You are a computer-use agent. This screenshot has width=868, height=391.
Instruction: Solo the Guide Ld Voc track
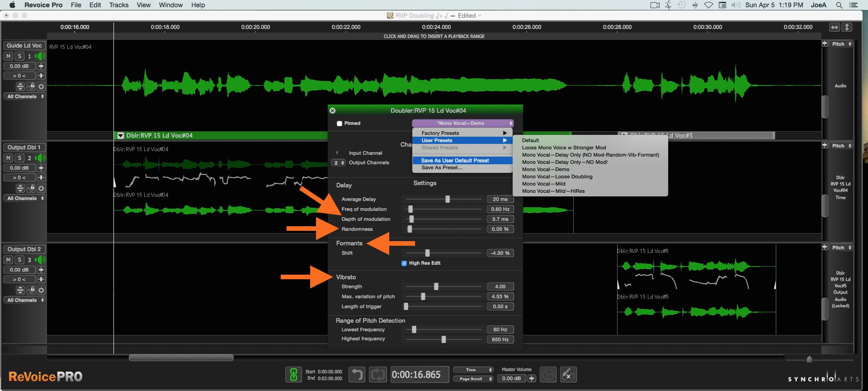tap(19, 56)
